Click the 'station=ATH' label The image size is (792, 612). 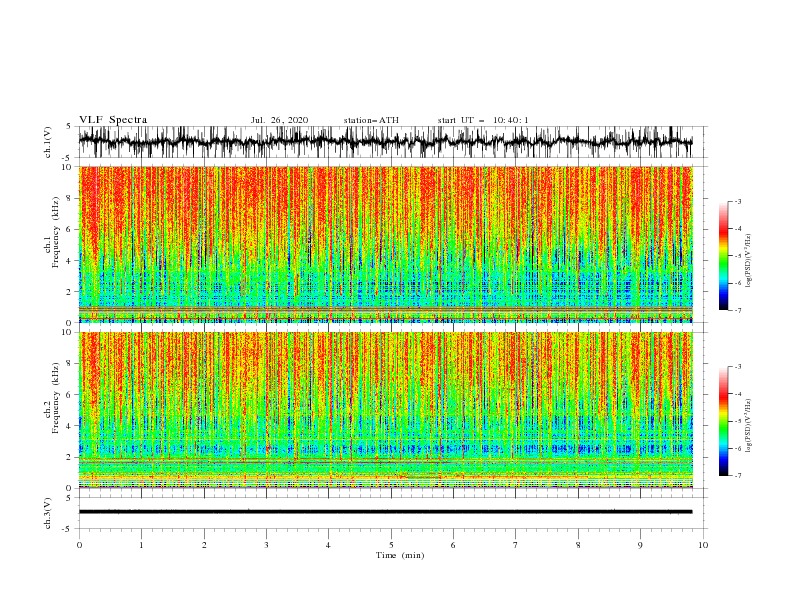371,120
